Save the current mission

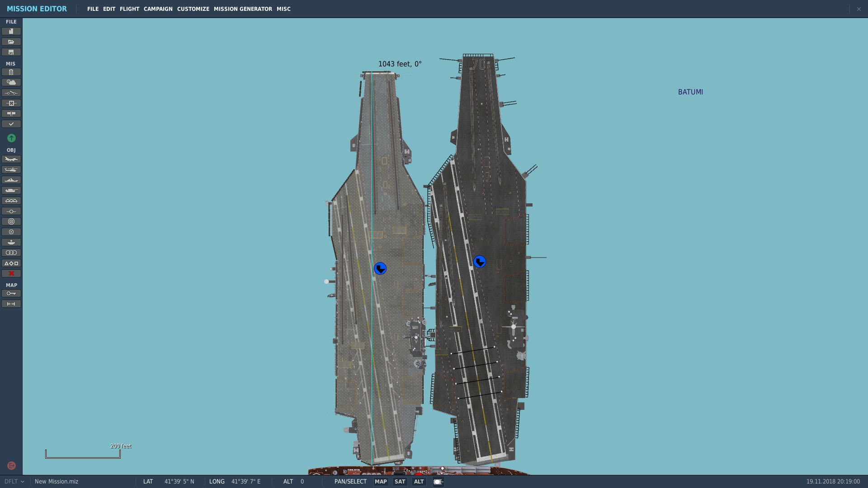pyautogui.click(x=11, y=52)
